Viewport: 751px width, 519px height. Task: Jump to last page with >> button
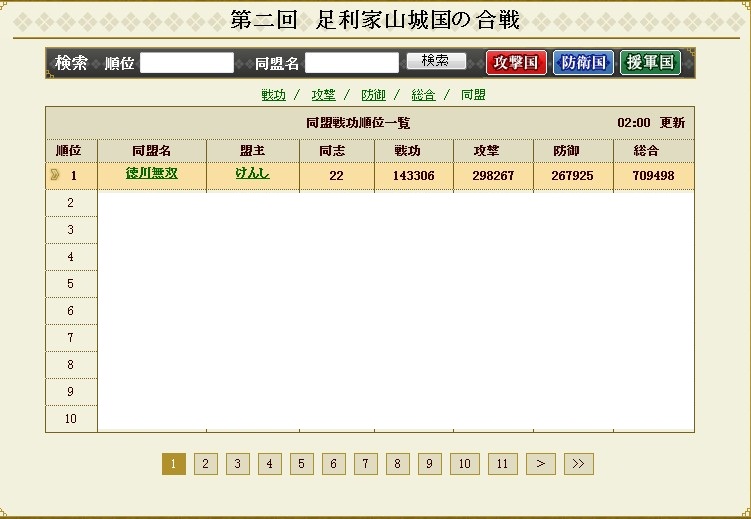tap(579, 464)
